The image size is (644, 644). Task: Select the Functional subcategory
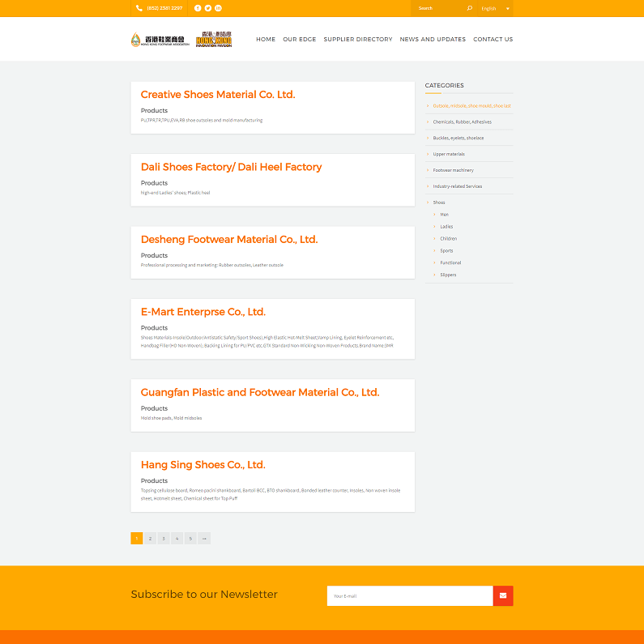click(x=450, y=262)
